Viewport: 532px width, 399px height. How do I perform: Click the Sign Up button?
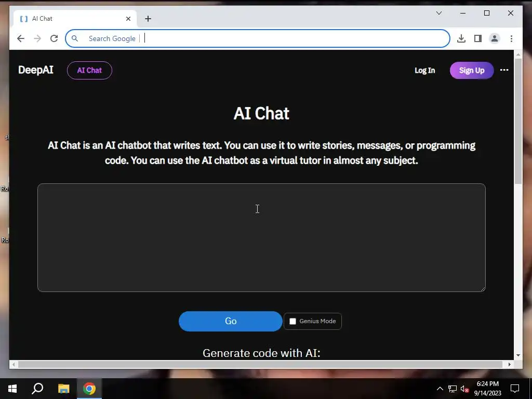coord(472,70)
